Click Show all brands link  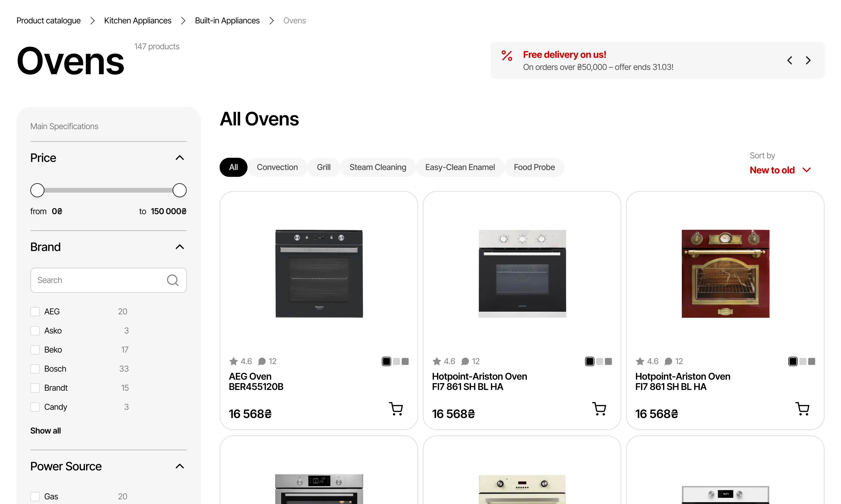point(46,431)
